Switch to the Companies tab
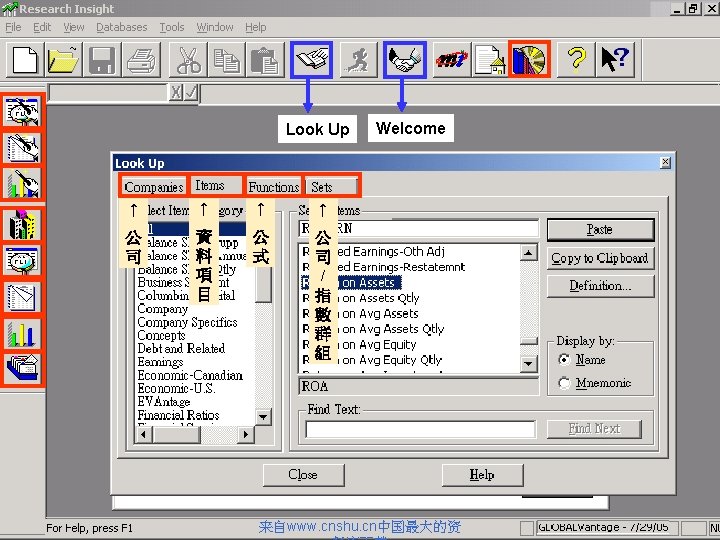The width and height of the screenshot is (720, 540). point(153,187)
